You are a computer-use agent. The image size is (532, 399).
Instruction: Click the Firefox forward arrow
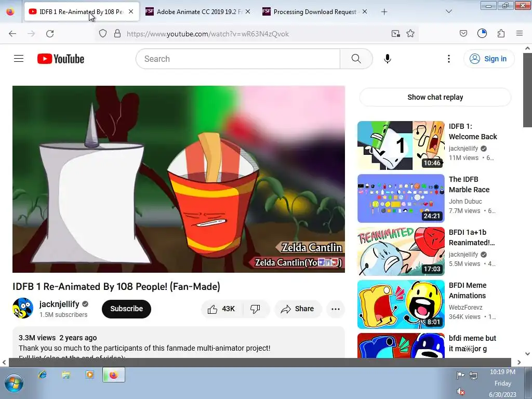click(31, 34)
